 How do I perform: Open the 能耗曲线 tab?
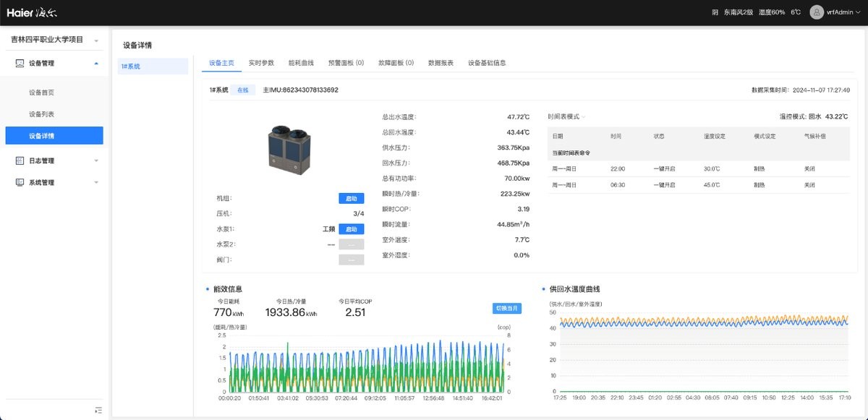(301, 63)
